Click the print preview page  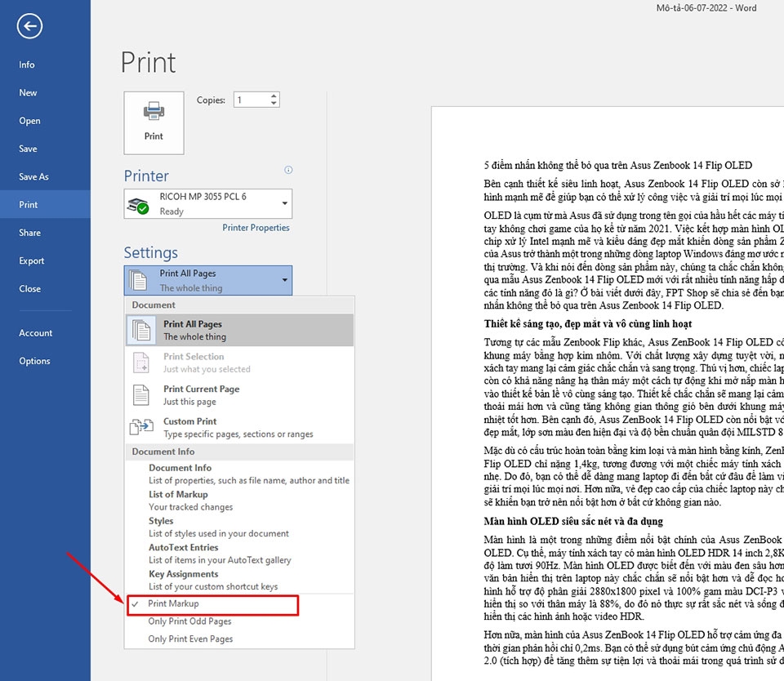[608, 394]
